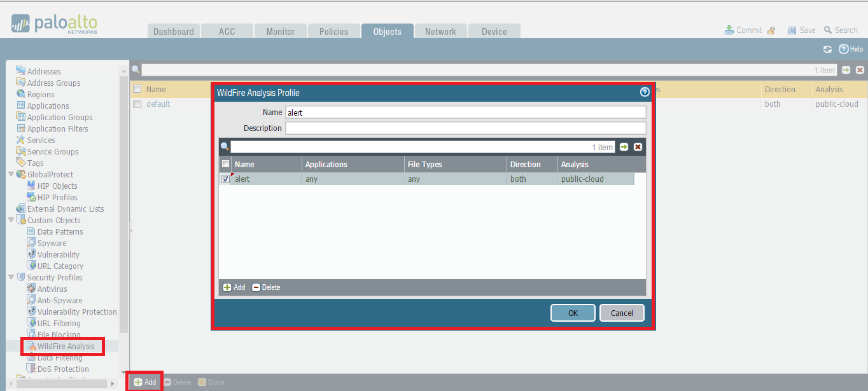This screenshot has height=391, width=868.
Task: Open Addresses in sidebar
Action: pos(44,71)
